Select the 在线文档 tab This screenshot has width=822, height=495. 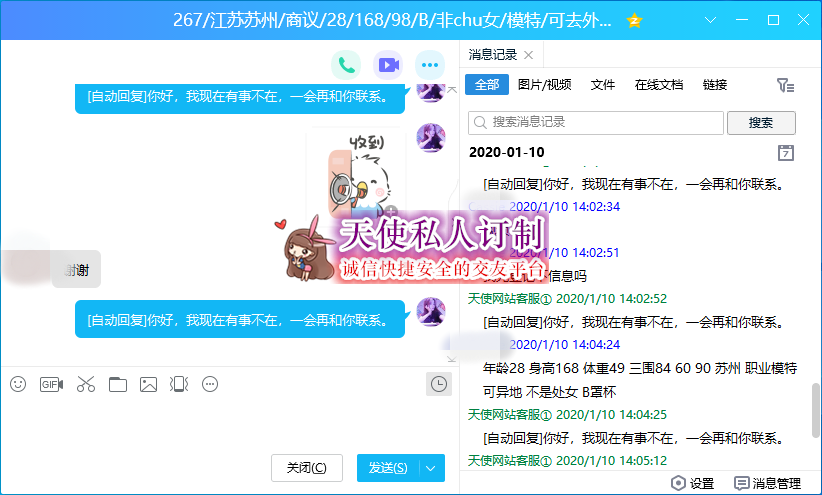click(x=659, y=85)
